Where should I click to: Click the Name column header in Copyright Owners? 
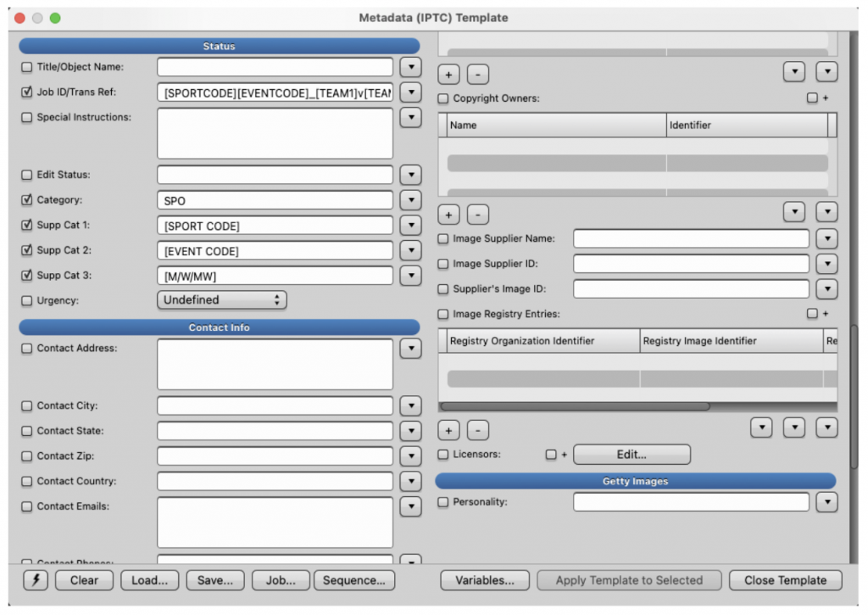pyautogui.click(x=556, y=126)
